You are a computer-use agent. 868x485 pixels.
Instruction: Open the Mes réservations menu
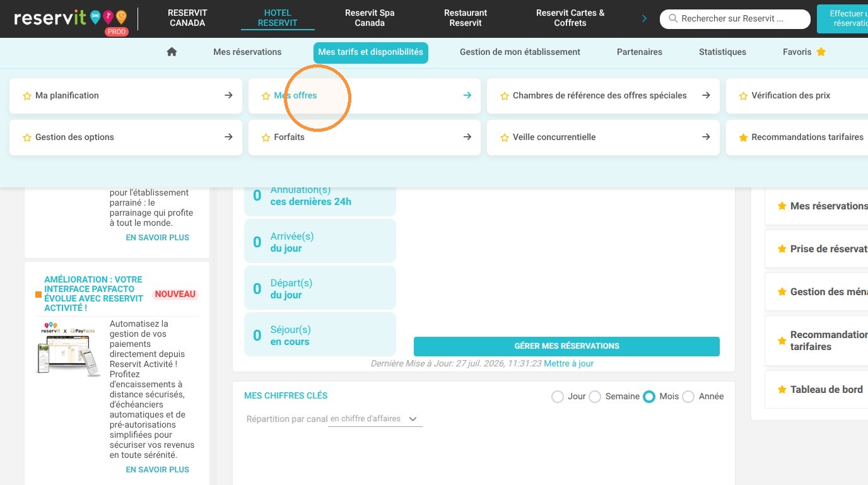(x=247, y=52)
